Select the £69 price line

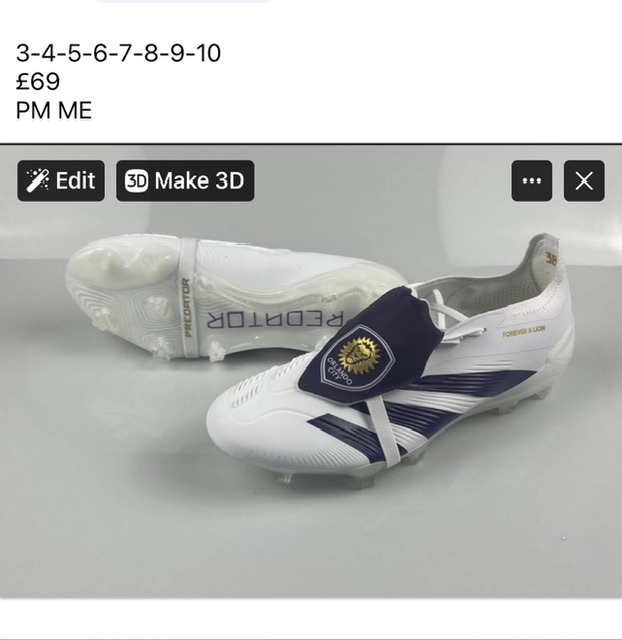(38, 81)
